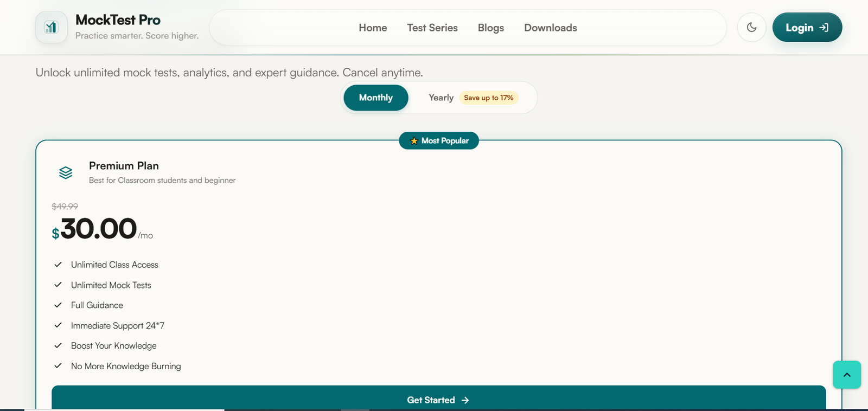The width and height of the screenshot is (868, 411).
Task: Toggle dark mode with the moon icon
Action: coord(751,27)
